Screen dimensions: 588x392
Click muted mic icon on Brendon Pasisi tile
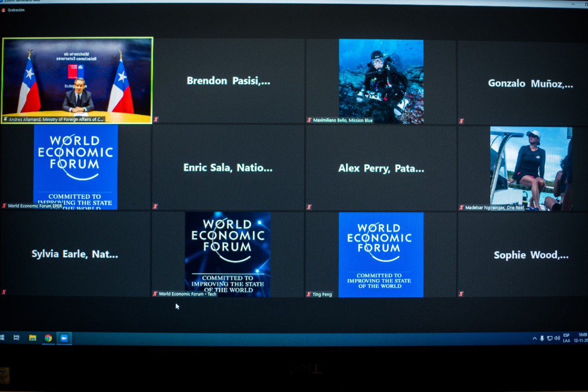pyautogui.click(x=156, y=119)
